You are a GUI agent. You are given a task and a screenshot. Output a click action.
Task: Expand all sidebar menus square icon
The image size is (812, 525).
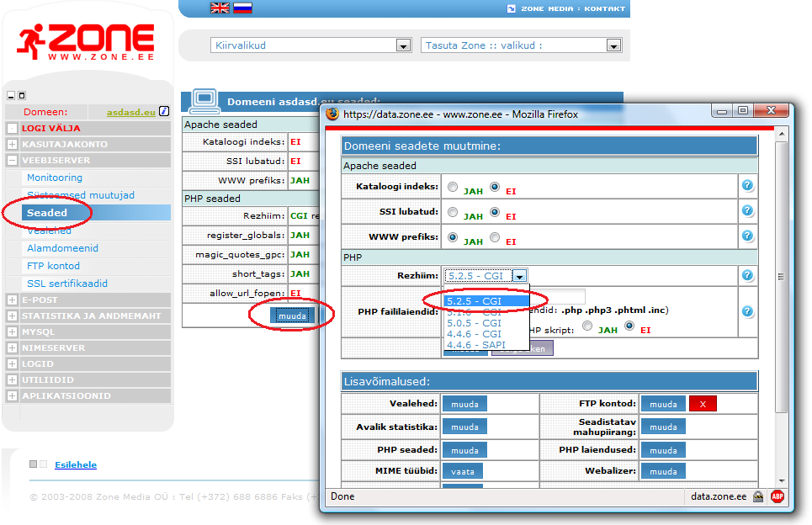click(22, 96)
